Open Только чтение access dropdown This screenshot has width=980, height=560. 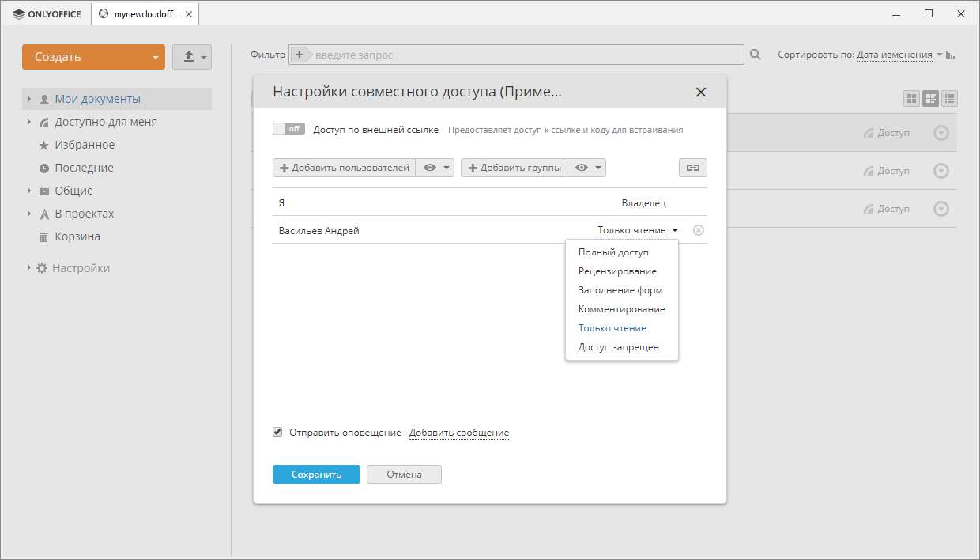click(x=638, y=230)
